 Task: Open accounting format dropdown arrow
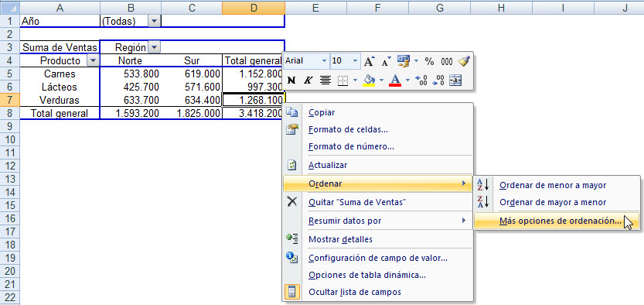[416, 61]
